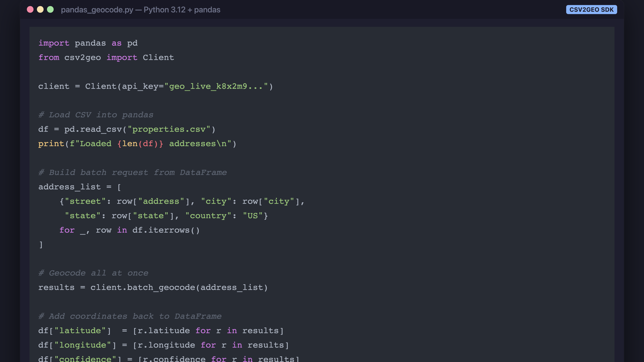Click the comment '# Load CSV into pandas'

[x=96, y=115]
